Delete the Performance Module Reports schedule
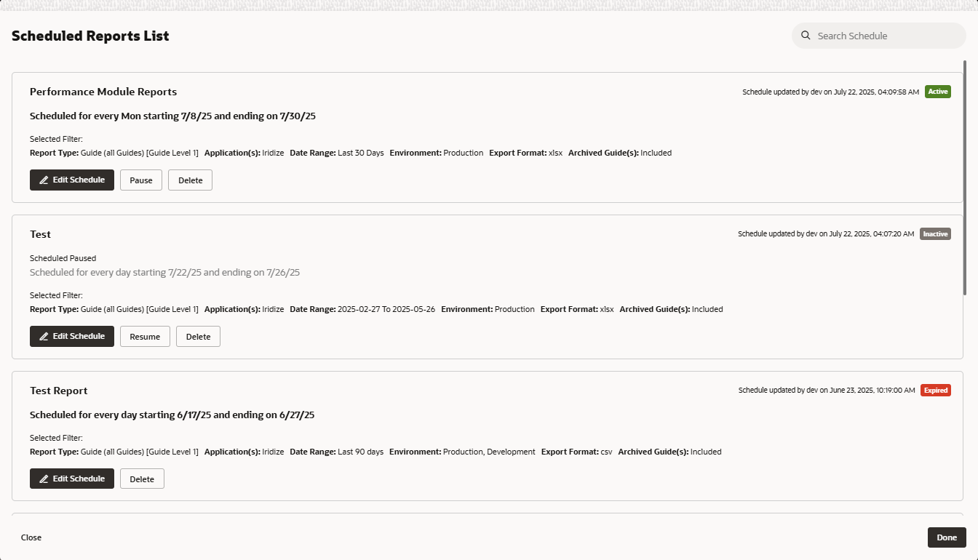The image size is (978, 560). (190, 180)
